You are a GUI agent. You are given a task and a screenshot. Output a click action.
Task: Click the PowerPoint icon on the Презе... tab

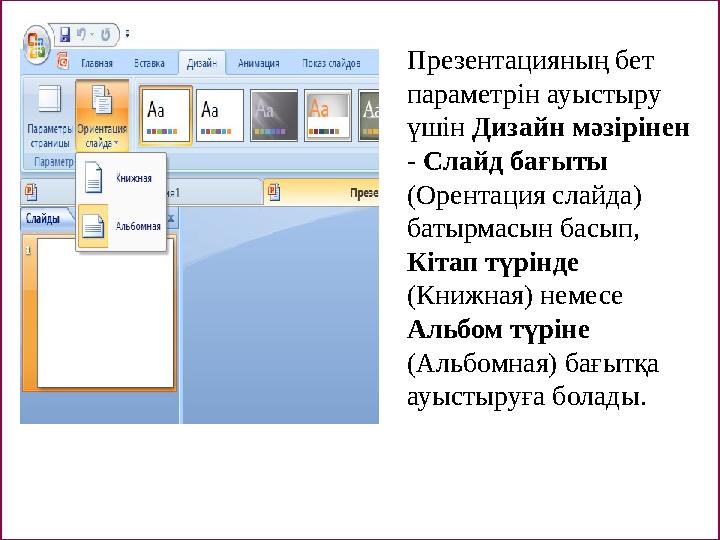(x=274, y=192)
